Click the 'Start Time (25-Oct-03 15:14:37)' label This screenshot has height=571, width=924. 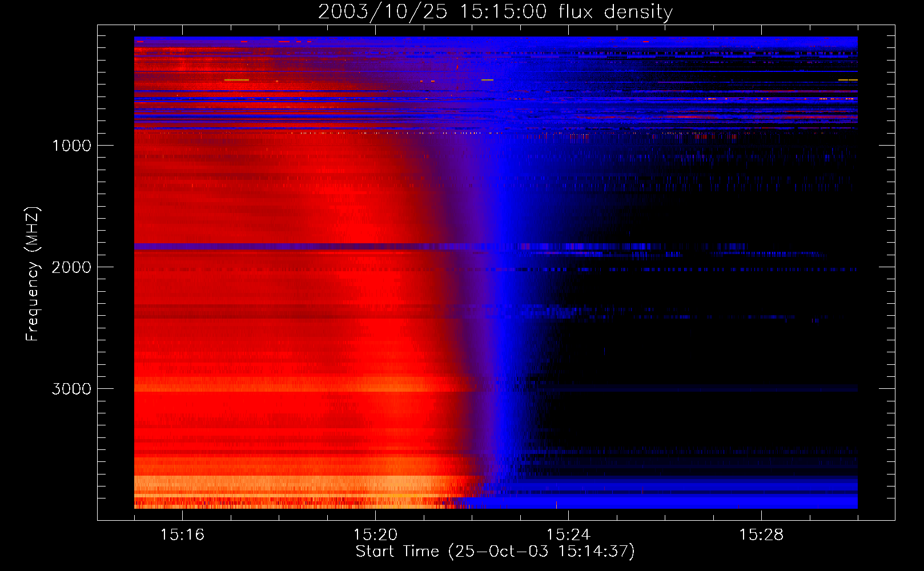495,552
